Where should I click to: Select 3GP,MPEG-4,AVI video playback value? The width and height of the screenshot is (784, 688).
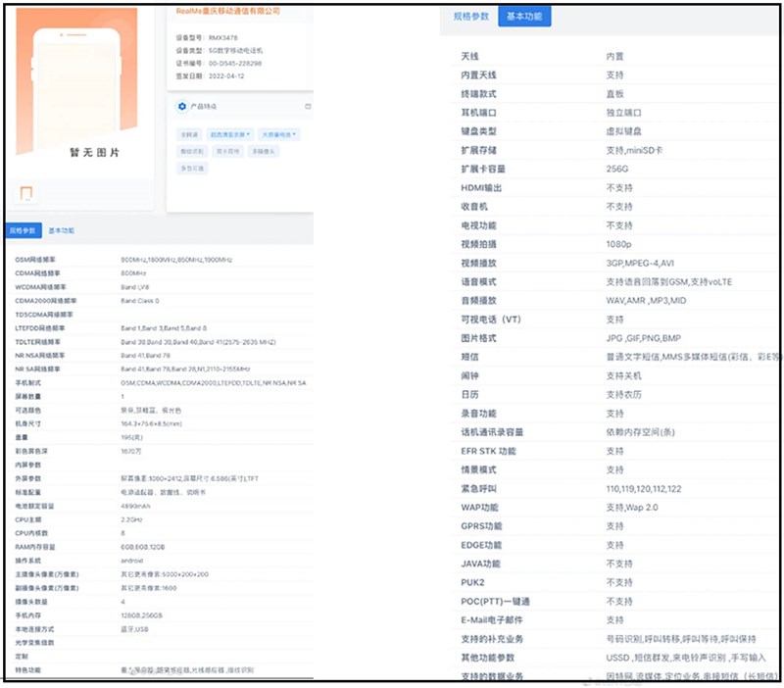point(640,263)
